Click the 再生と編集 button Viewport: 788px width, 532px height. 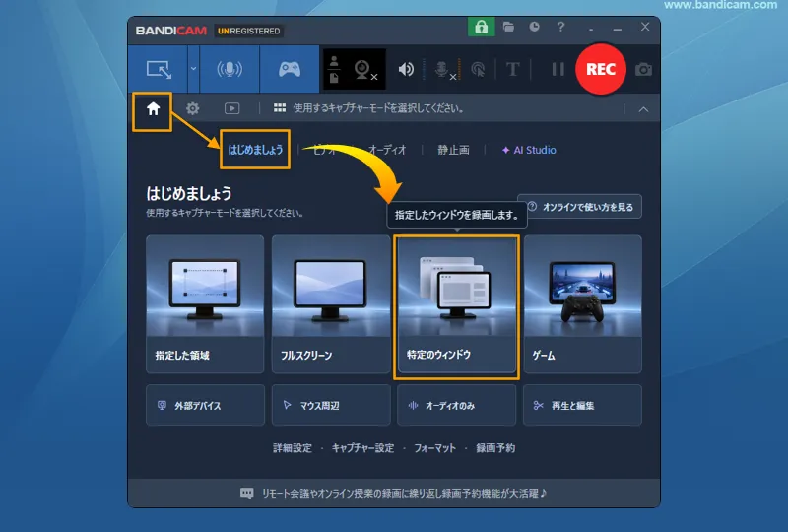click(x=582, y=405)
